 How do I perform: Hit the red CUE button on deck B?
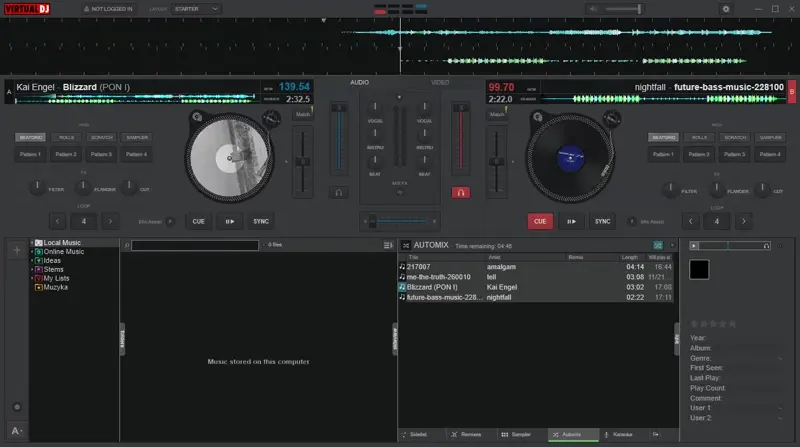pyautogui.click(x=540, y=221)
